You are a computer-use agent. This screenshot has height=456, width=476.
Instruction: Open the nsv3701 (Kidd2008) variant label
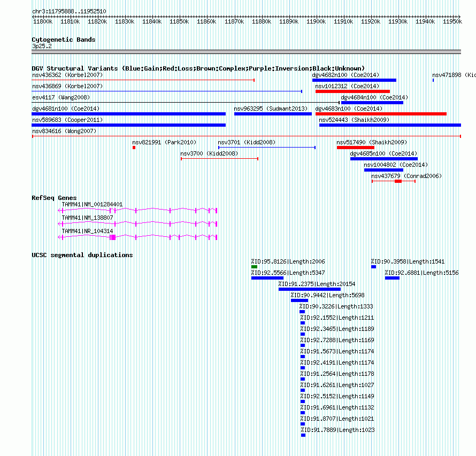pyautogui.click(x=247, y=142)
